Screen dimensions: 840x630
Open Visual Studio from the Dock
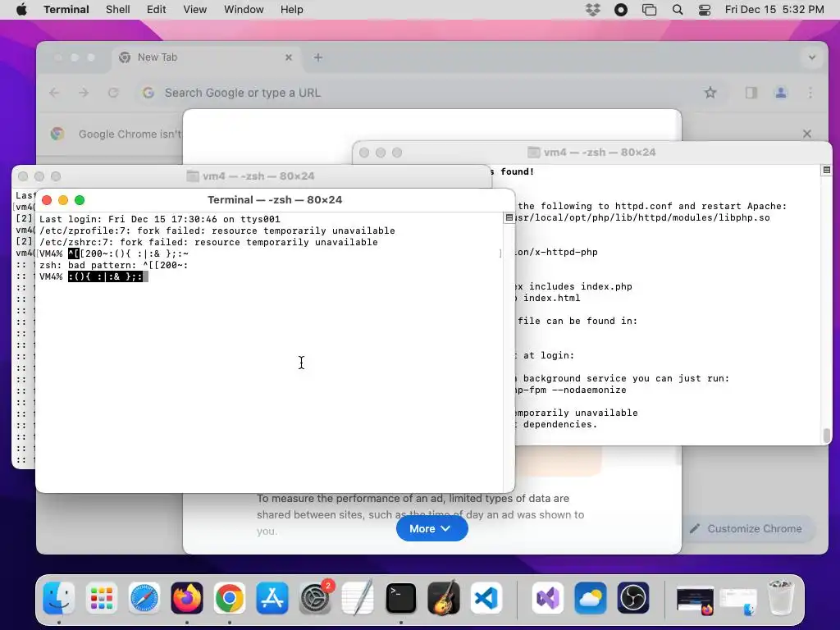(x=547, y=598)
